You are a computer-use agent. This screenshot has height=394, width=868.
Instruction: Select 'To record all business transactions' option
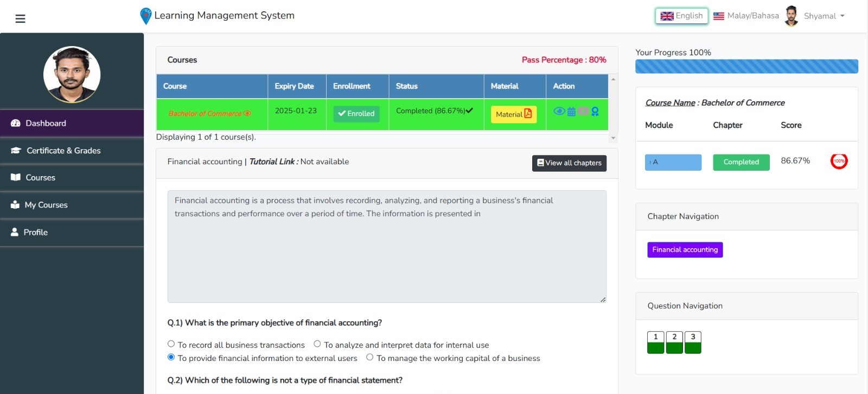click(x=171, y=344)
